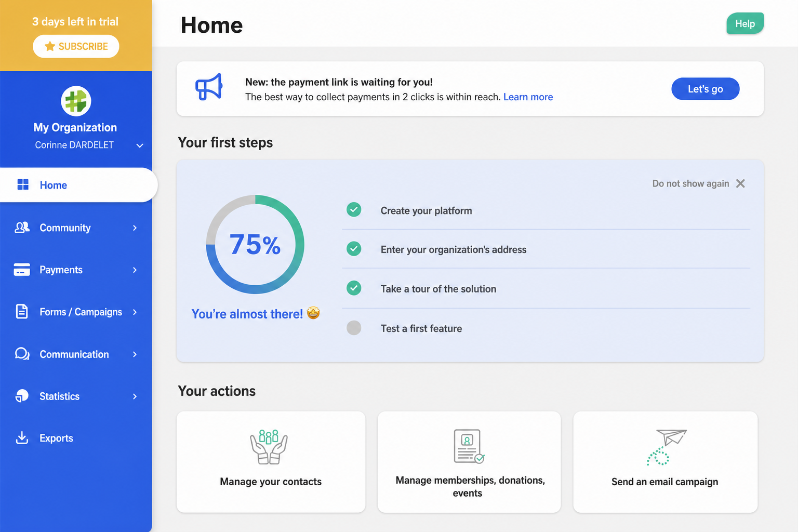Click the star icon on Subscribe button
798x532 pixels.
(50, 46)
